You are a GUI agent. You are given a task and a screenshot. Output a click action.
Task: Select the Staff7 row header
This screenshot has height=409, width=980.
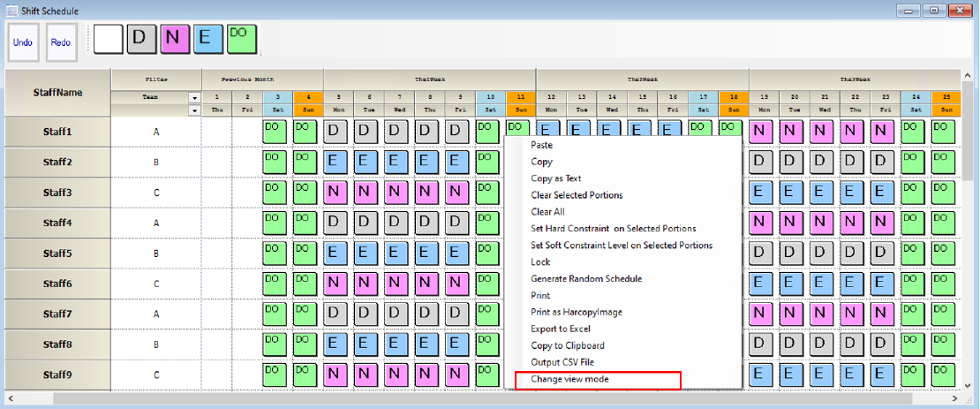pos(58,314)
